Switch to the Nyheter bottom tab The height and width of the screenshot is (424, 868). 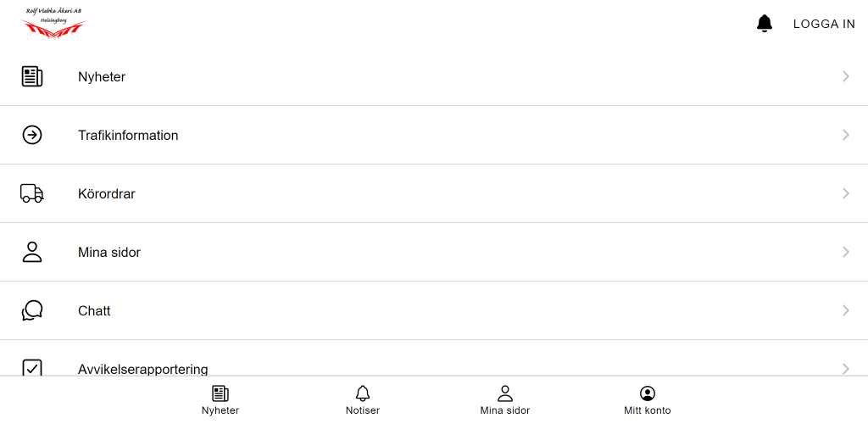220,400
